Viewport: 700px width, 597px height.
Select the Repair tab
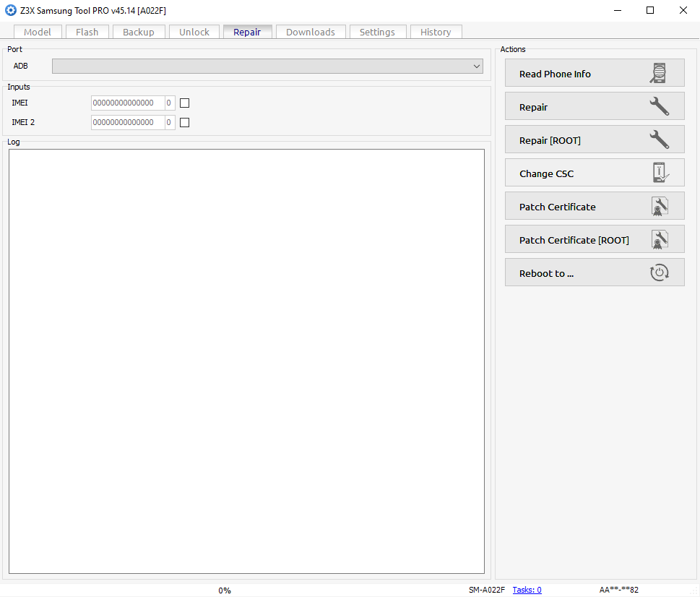247,32
